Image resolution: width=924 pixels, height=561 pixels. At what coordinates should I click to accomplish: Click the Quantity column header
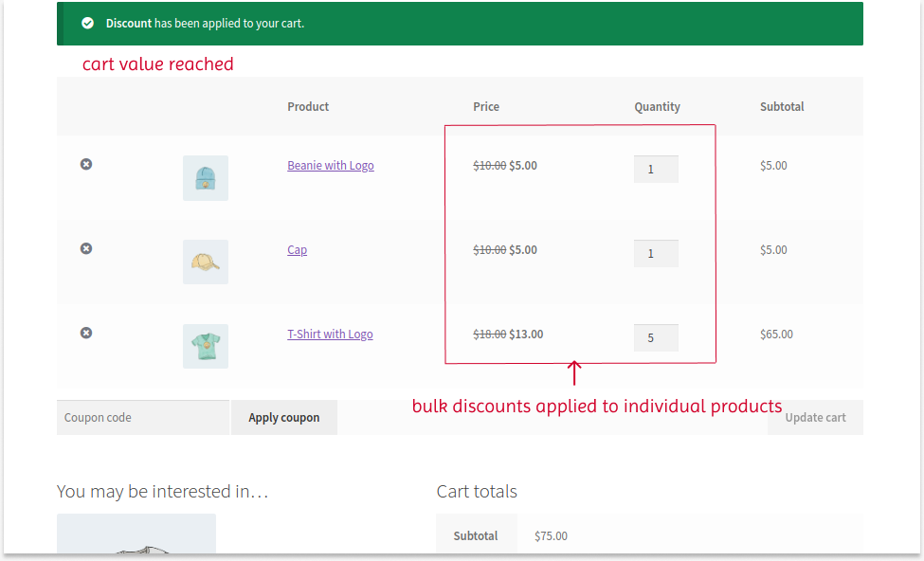(657, 106)
